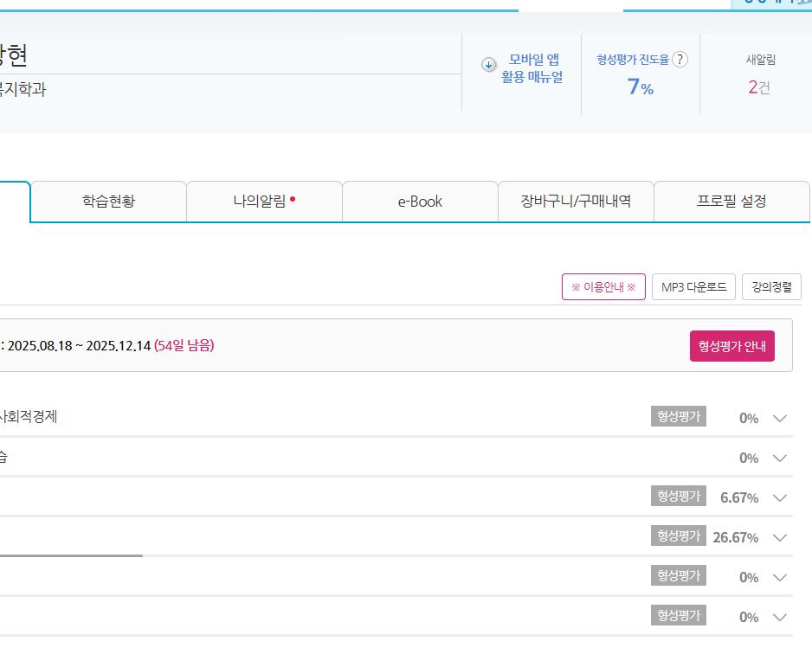Expand the last course row chevron

(779, 618)
